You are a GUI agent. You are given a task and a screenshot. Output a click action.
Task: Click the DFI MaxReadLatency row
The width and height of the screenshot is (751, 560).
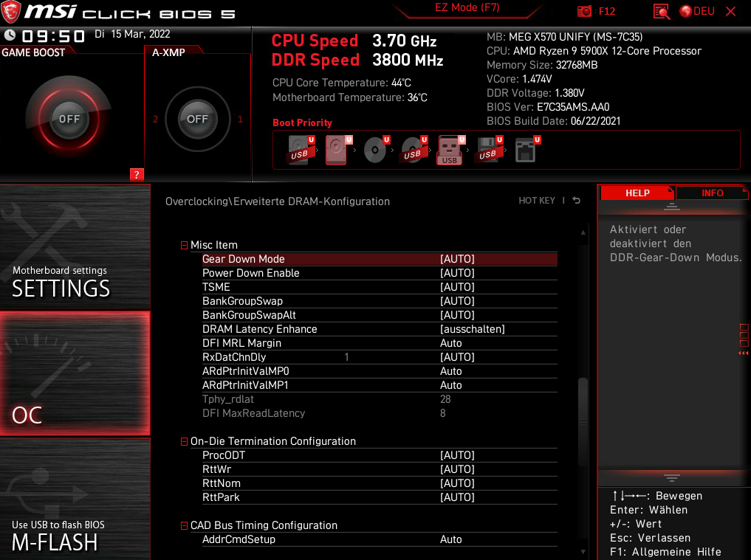click(x=380, y=413)
